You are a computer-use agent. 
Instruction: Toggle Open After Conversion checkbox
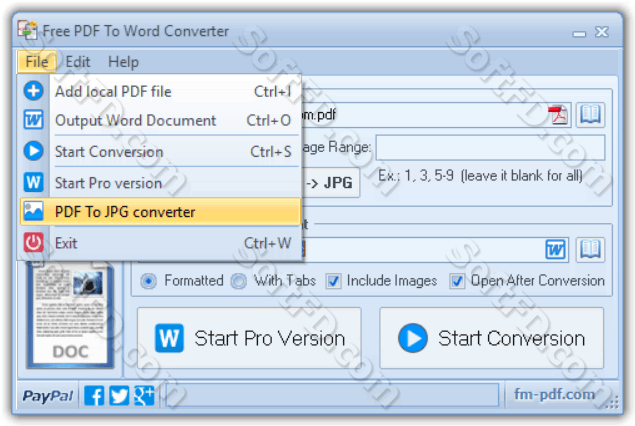[x=457, y=281]
